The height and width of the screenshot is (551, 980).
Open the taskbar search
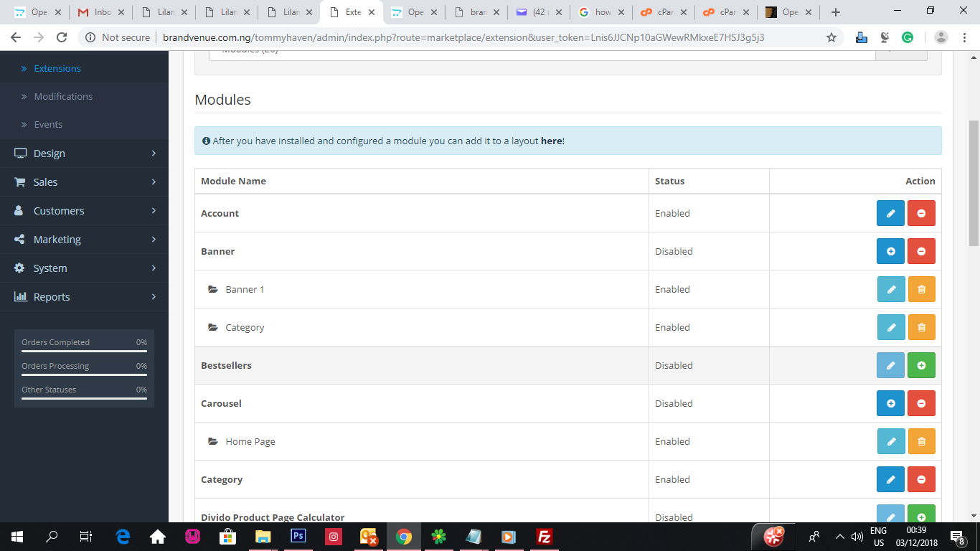52,536
